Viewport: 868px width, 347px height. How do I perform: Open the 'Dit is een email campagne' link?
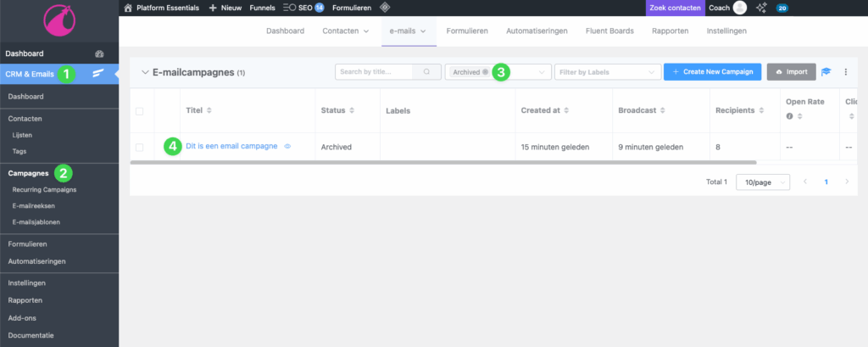[231, 146]
